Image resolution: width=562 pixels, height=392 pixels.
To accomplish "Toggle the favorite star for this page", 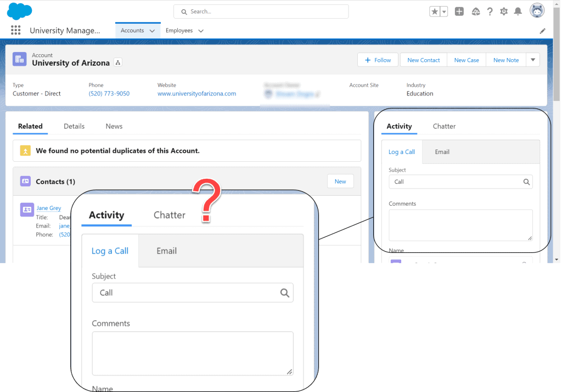I will coord(434,11).
